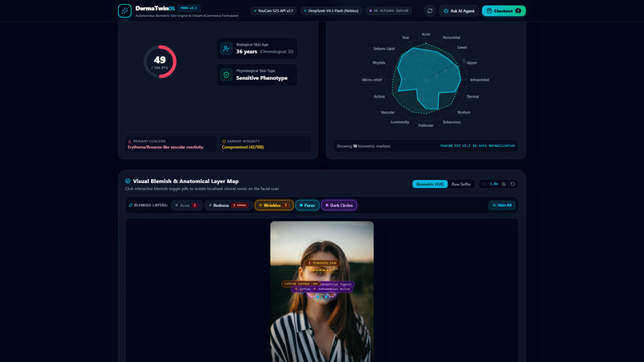This screenshot has width=644, height=362.
Task: Click the 36 years skin age value
Action: point(246,52)
